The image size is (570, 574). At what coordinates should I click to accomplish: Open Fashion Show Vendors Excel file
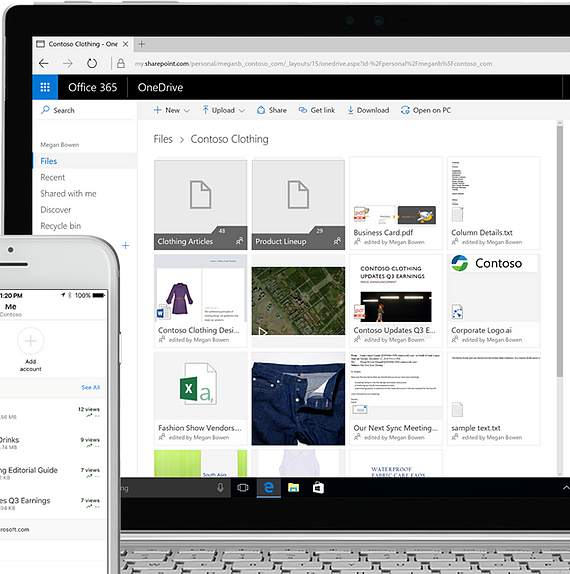click(x=201, y=399)
